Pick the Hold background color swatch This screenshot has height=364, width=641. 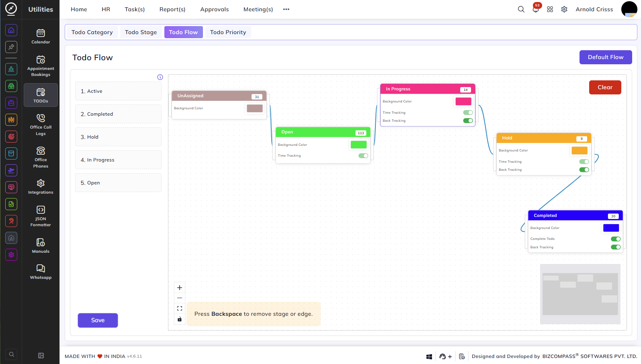(579, 150)
